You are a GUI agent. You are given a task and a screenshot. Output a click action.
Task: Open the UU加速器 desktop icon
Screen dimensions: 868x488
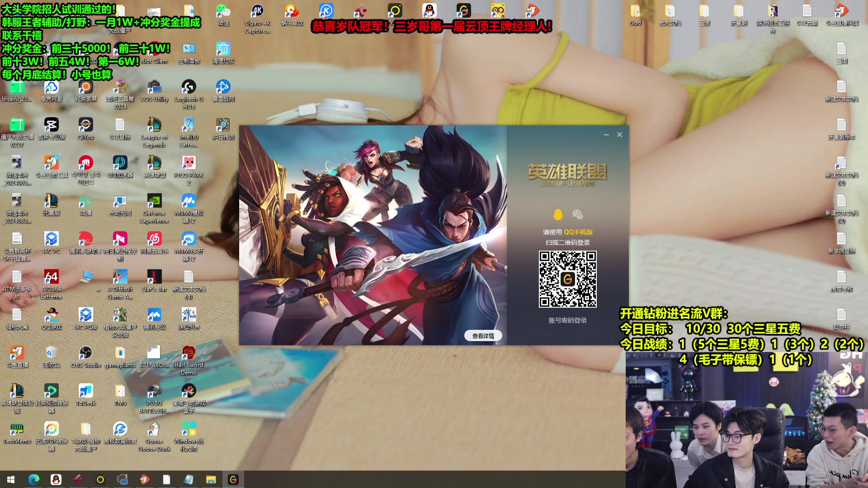coord(120,163)
